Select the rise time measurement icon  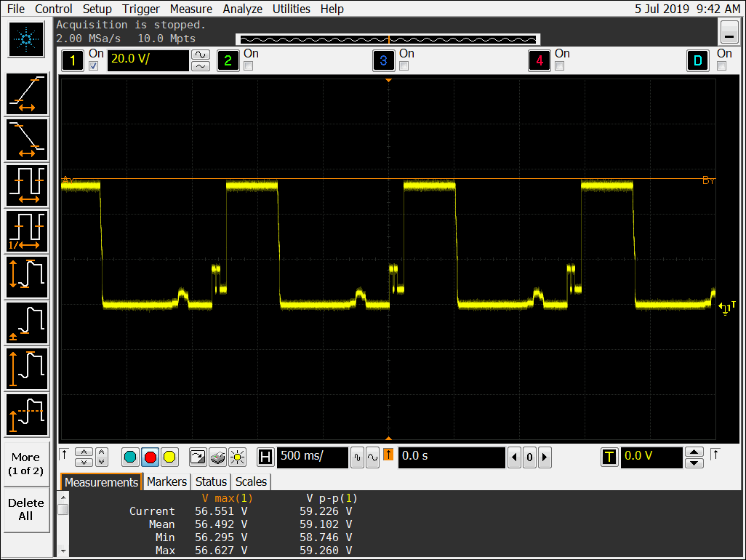(x=27, y=94)
